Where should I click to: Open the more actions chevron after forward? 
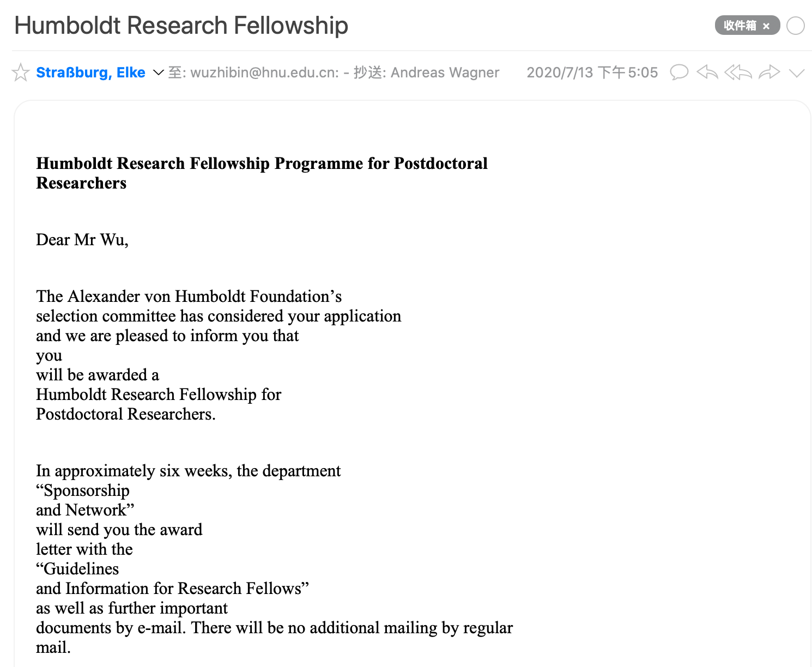(x=797, y=73)
